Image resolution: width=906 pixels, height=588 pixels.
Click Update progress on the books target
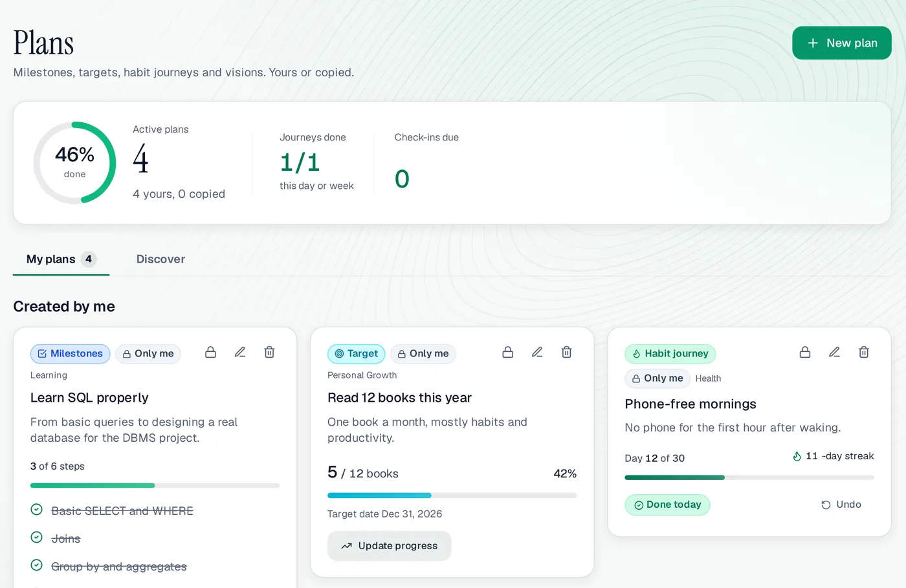click(390, 546)
